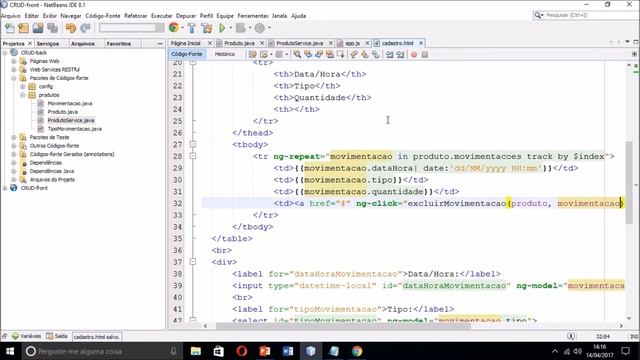Click the New Project toolbar icon
Screen dimensions: 640x360
tap(24, 28)
